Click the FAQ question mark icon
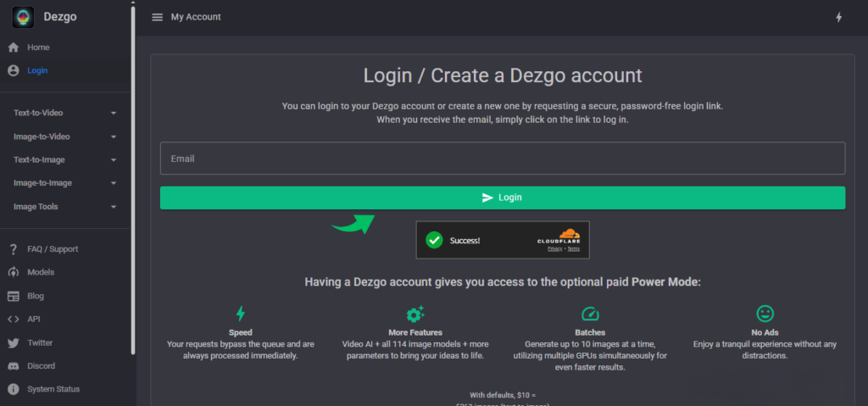Viewport: 868px width, 406px height. point(14,249)
